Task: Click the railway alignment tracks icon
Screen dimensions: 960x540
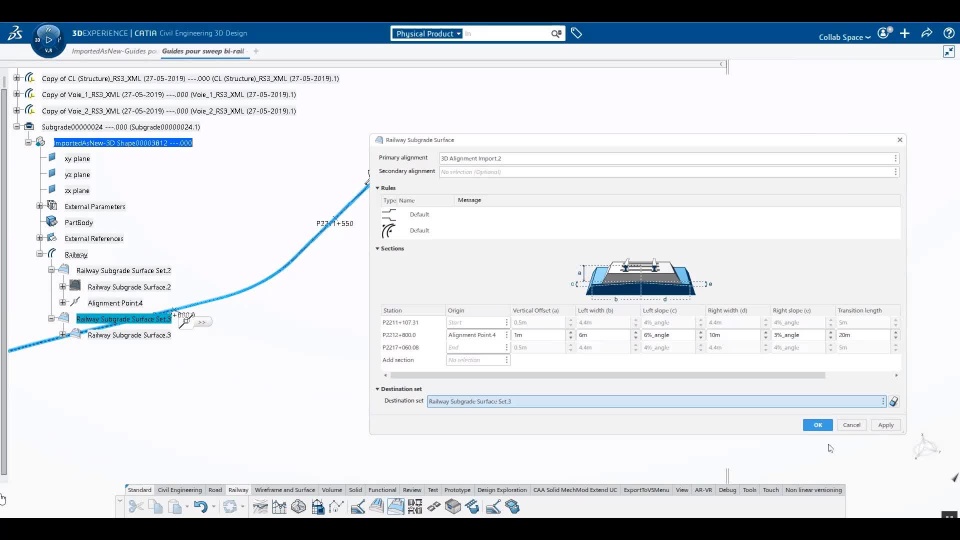Action: point(260,506)
